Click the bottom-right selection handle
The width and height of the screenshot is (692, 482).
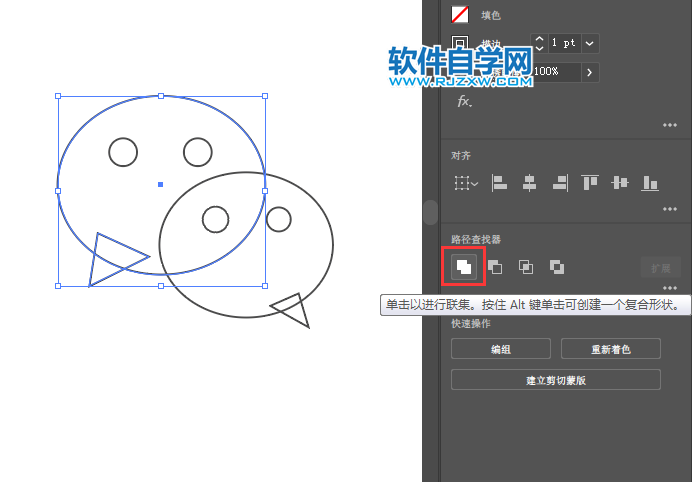tap(265, 286)
